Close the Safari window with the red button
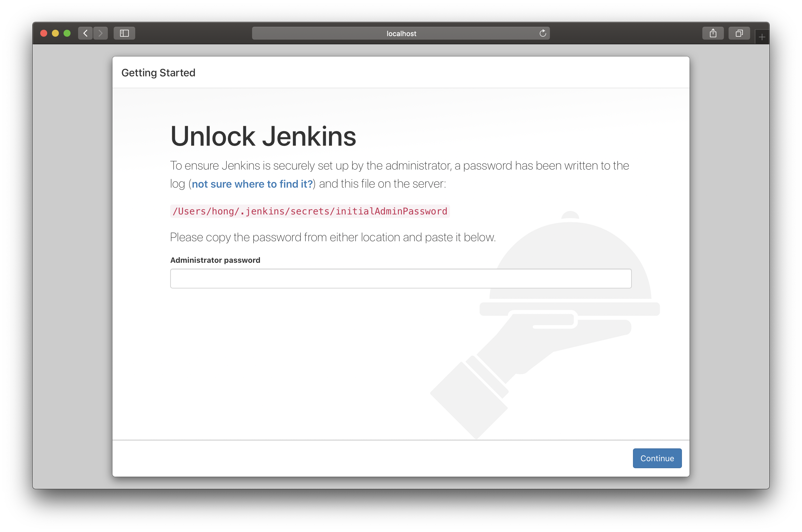 tap(44, 33)
